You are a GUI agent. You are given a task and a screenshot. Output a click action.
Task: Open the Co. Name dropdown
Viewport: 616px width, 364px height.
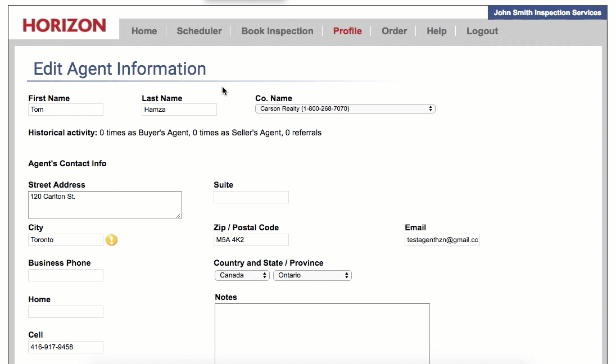coord(345,109)
